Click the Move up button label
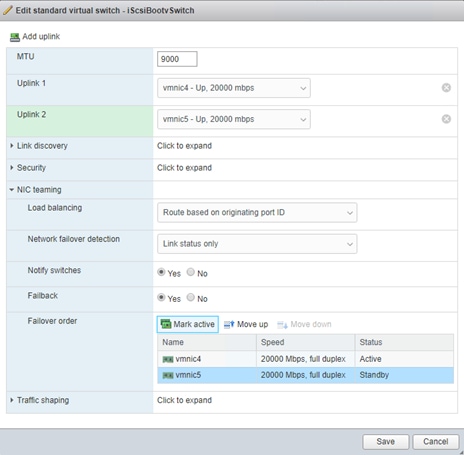 [252, 324]
